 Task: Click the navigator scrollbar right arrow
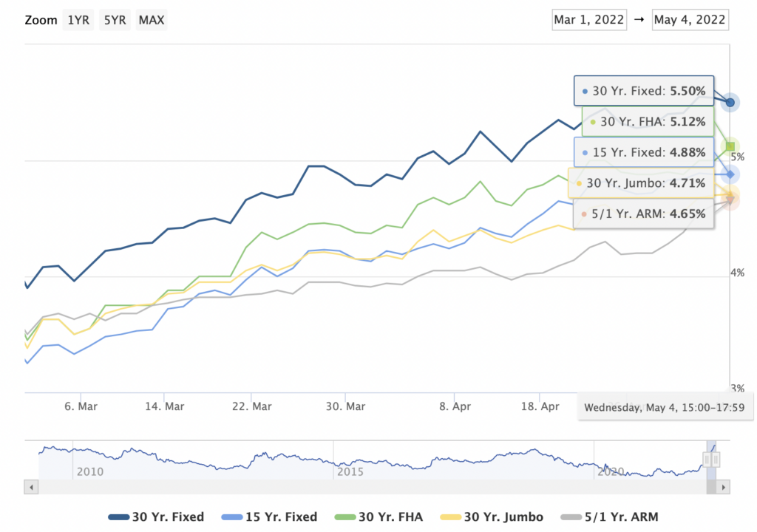click(724, 488)
